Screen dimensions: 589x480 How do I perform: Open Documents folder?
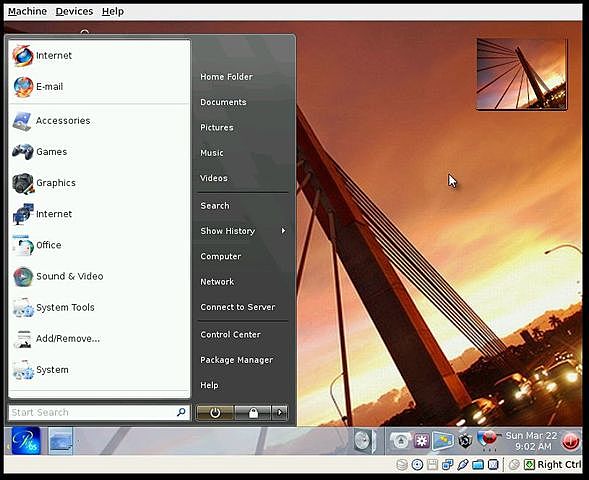tap(223, 102)
